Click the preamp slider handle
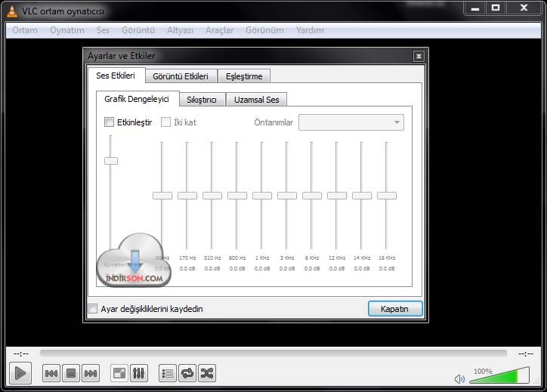Screen dimensions: 547x392 (x=111, y=161)
